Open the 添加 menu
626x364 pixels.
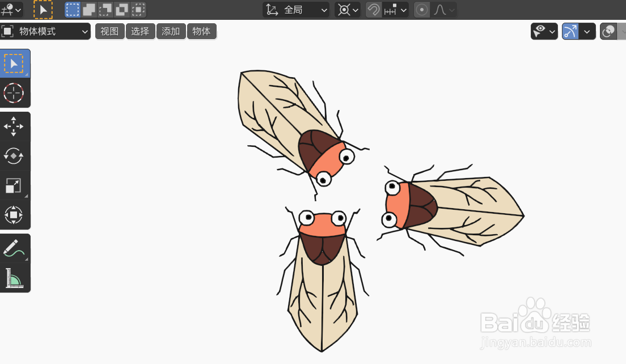(171, 31)
